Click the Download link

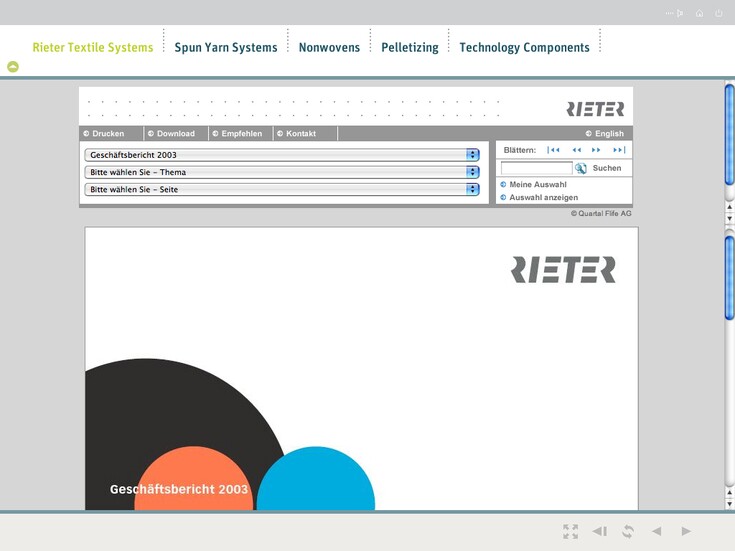[x=171, y=134]
